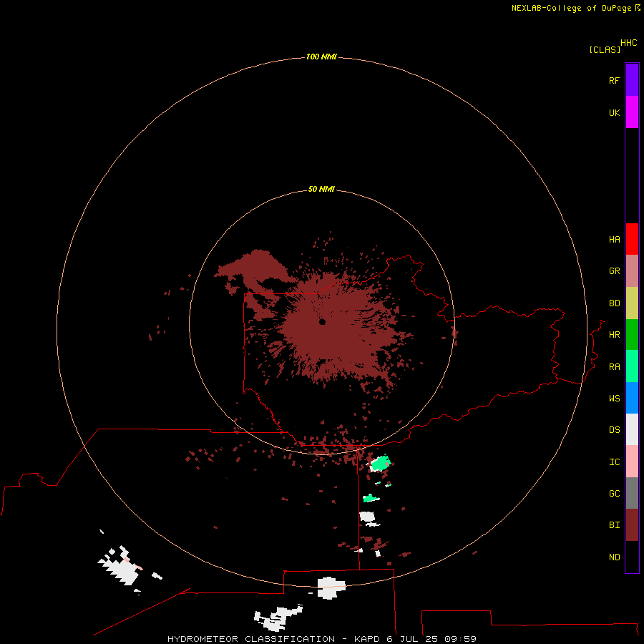Image resolution: width=644 pixels, height=644 pixels.
Task: Click the 50 NMI range ring label
Action: (x=321, y=189)
